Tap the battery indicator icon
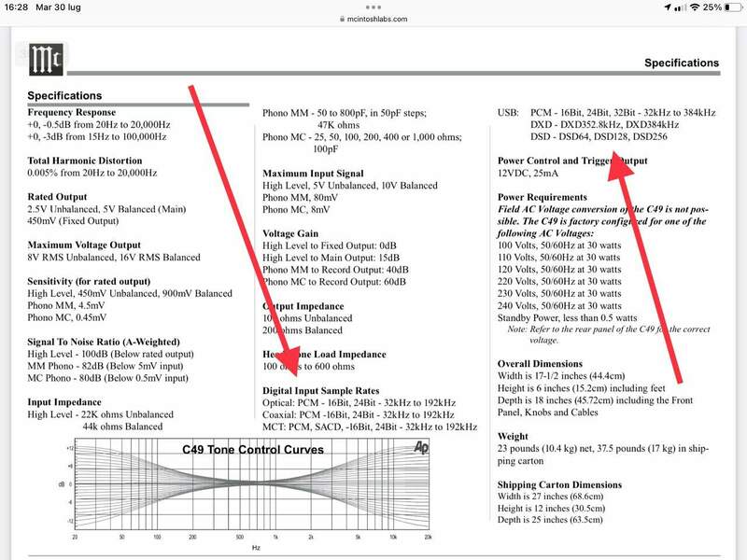The width and height of the screenshot is (747, 560). pyautogui.click(x=733, y=7)
